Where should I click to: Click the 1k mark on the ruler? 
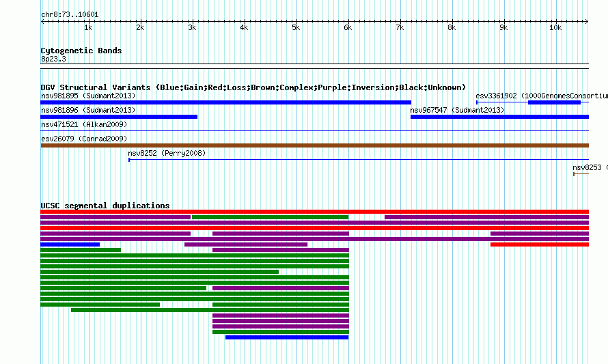coord(88,27)
